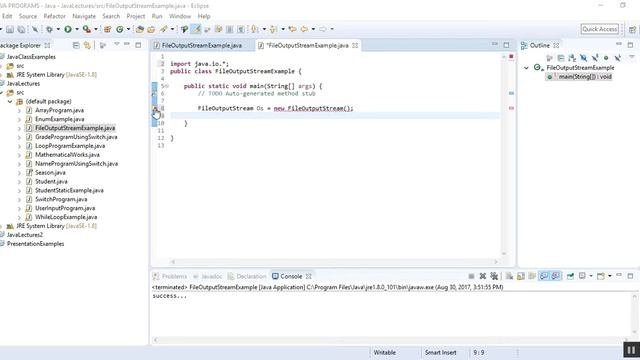Select the PresentationExamples project
Viewport: 640px width, 360px height.
point(35,244)
